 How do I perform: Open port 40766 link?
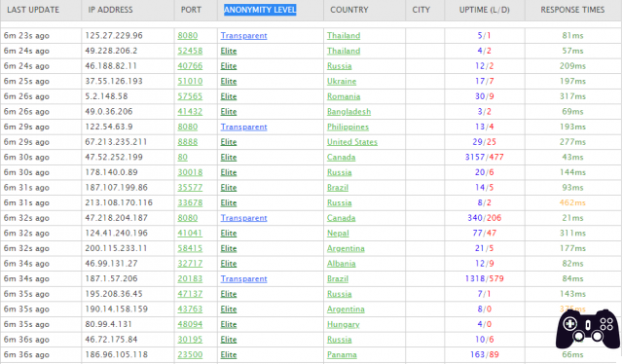[190, 66]
